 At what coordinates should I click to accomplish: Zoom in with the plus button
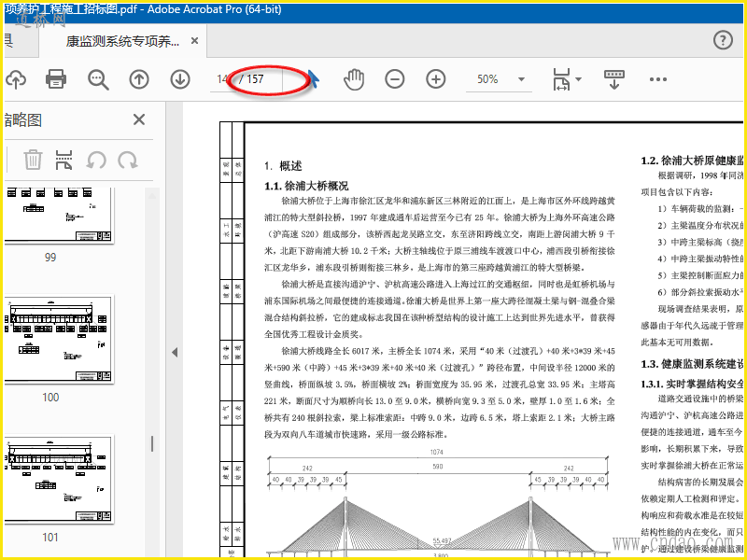pos(436,79)
